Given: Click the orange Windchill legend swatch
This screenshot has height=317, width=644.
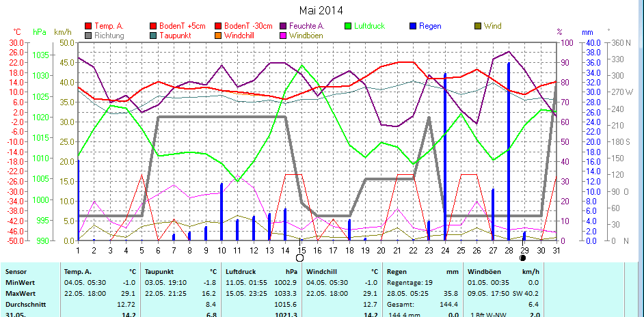Looking at the screenshot, I should pos(218,36).
